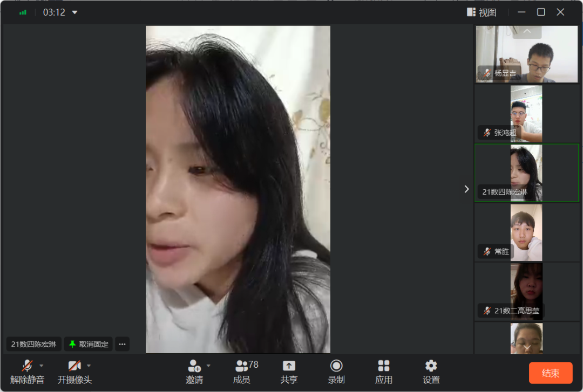Click the Share screen (共享) icon
Screen dimensions: 583x392
(x=289, y=367)
